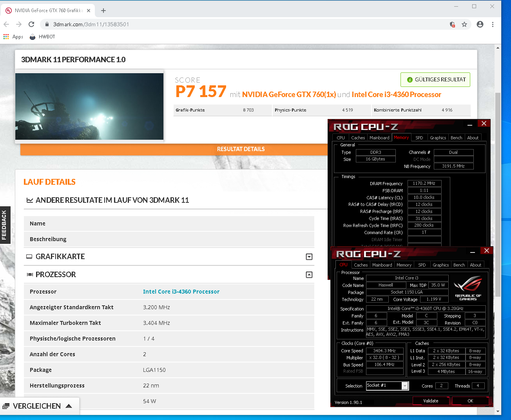Open Memory window's About tab

point(473,138)
